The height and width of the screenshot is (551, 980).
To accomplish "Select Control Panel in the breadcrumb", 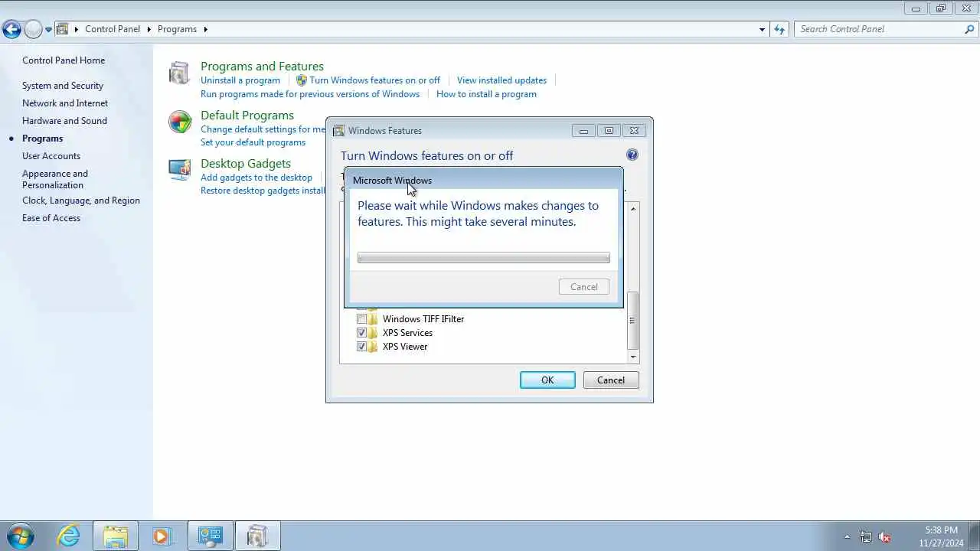I will 113,29.
